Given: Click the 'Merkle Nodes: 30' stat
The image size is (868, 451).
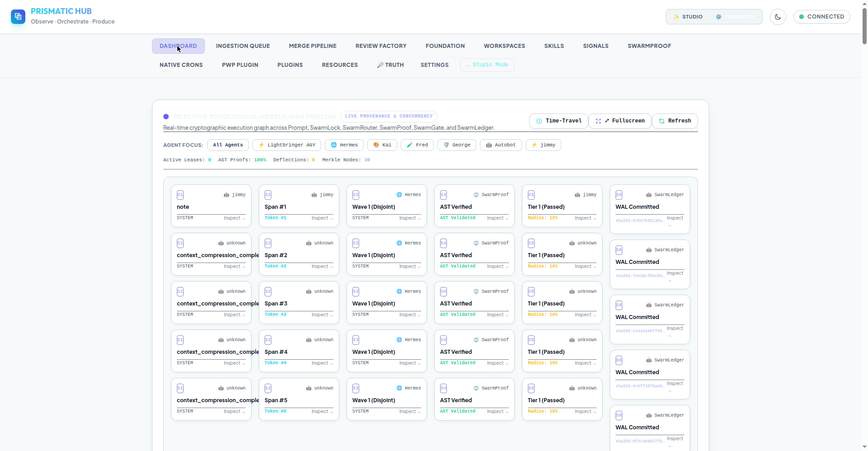Looking at the screenshot, I should [x=346, y=160].
